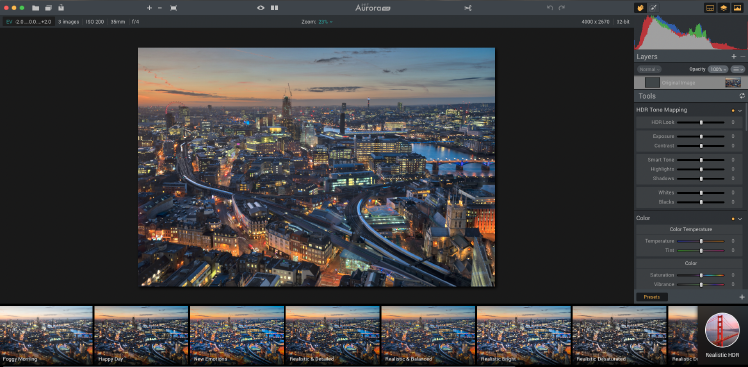Reset all tools with the refresh icon

click(742, 96)
